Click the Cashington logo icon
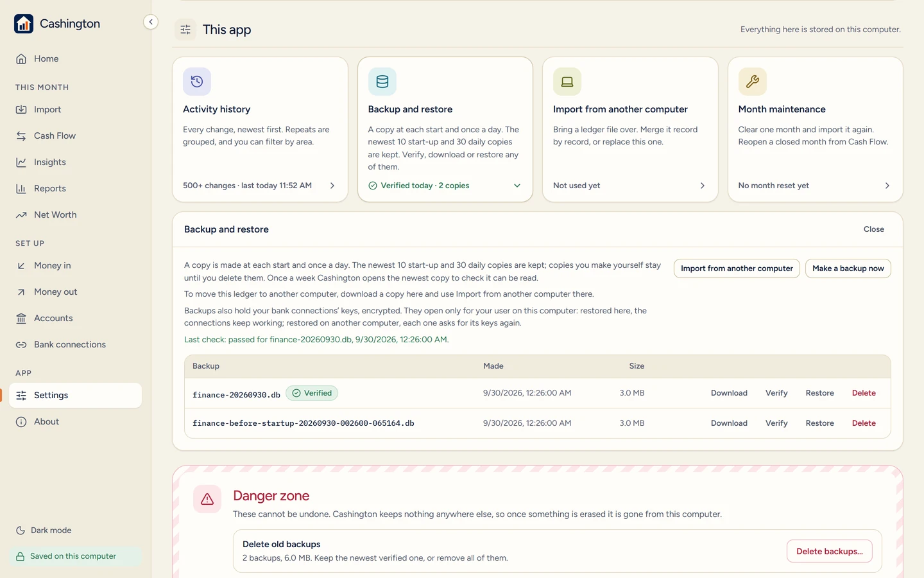This screenshot has height=578, width=924. 24,24
